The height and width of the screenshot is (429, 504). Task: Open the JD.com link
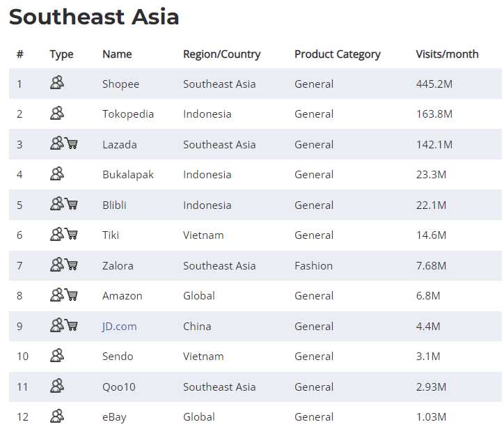pos(119,326)
